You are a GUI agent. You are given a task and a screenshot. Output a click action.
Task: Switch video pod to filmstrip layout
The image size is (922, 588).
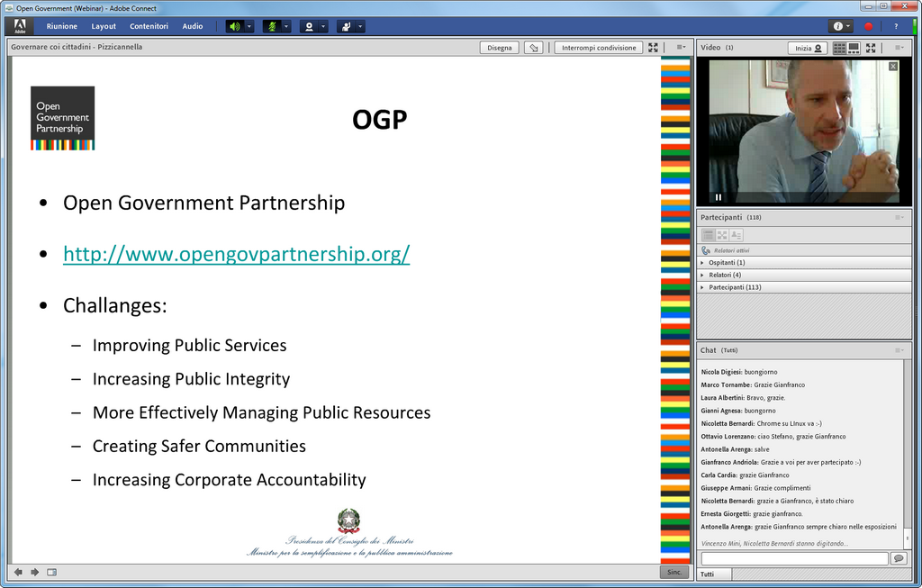(854, 49)
